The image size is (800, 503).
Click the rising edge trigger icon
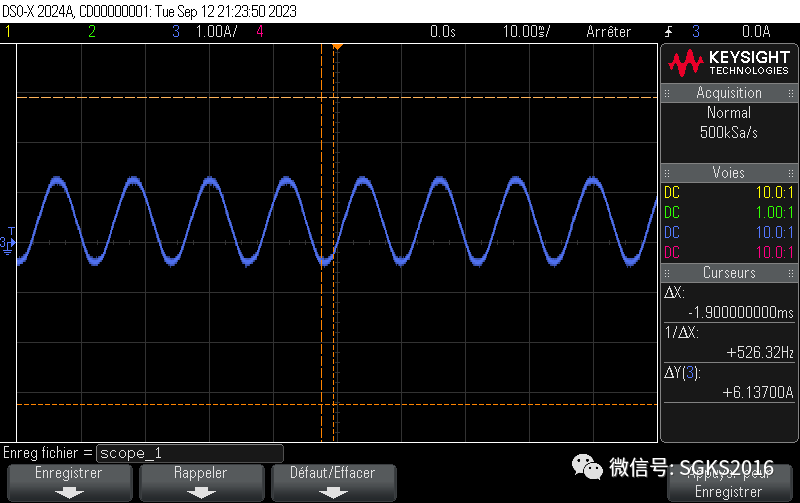click(x=668, y=32)
